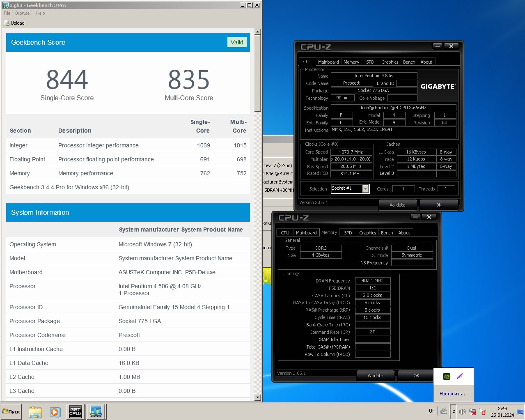
Task: Click the DRAM Frequency 407.1 MHz value
Action: pos(372,280)
